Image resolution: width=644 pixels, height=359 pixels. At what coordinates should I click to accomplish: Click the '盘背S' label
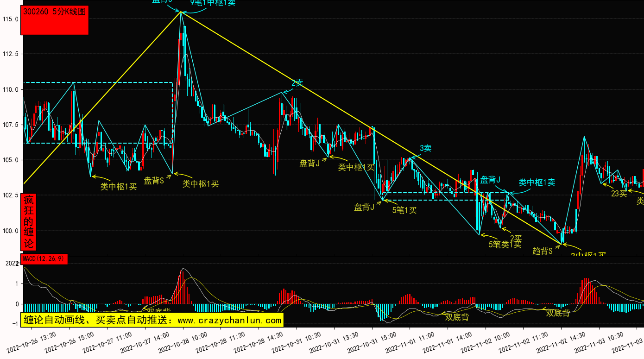click(x=154, y=181)
